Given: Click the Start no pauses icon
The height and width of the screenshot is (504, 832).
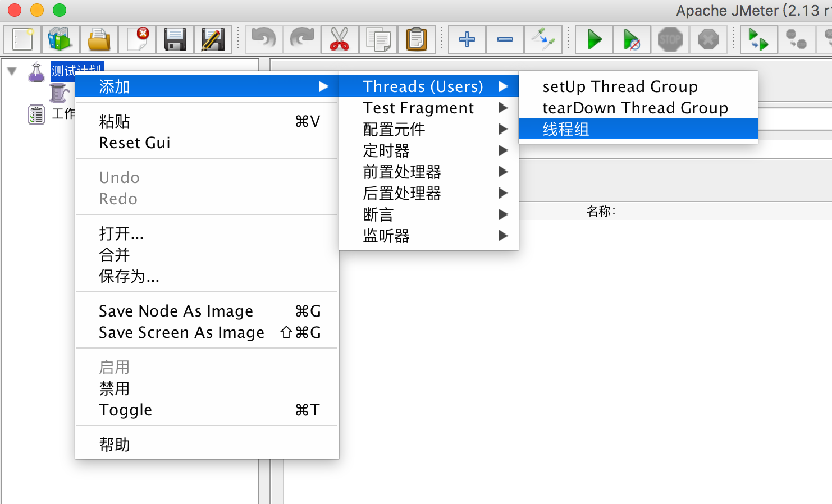Looking at the screenshot, I should (x=632, y=40).
